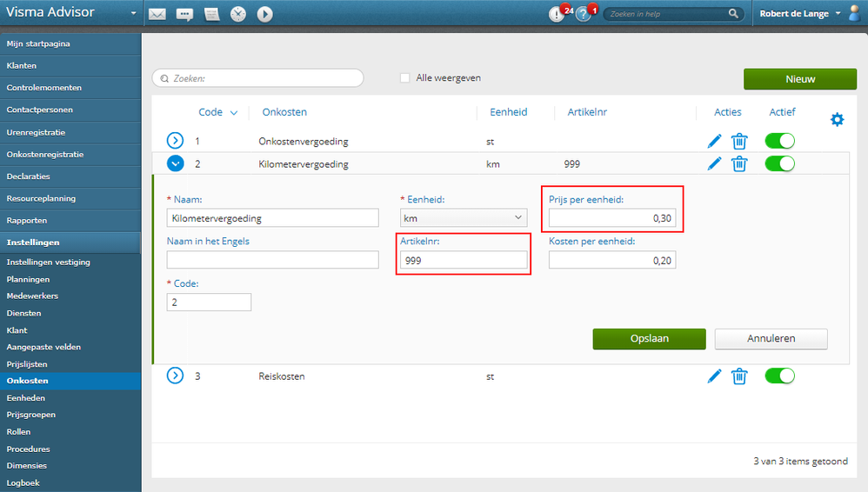
Task: Open the notes icon in top bar
Action: pos(212,15)
